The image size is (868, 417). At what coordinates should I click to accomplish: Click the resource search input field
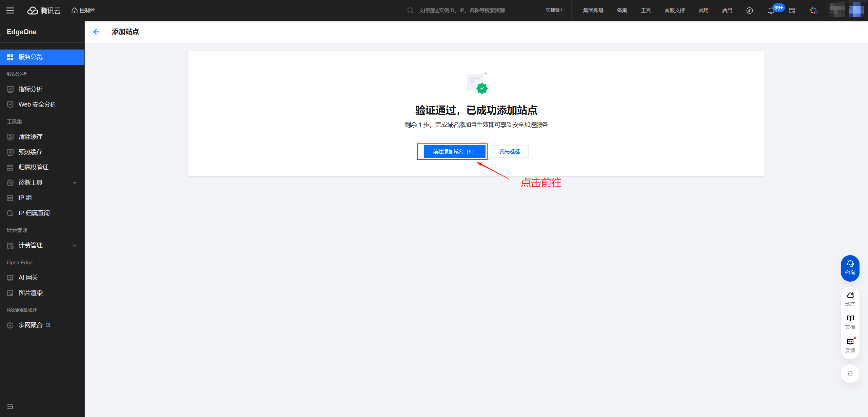coord(475,11)
